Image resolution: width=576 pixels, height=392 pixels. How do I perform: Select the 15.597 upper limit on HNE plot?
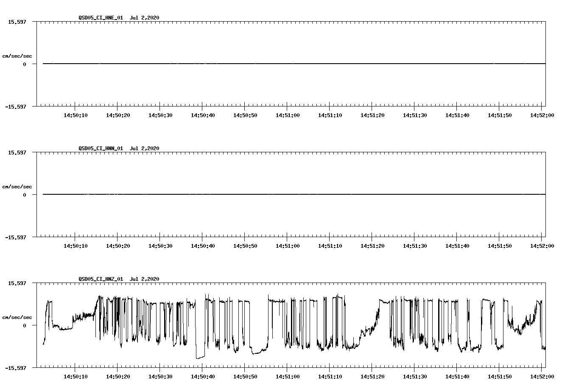tap(17, 22)
